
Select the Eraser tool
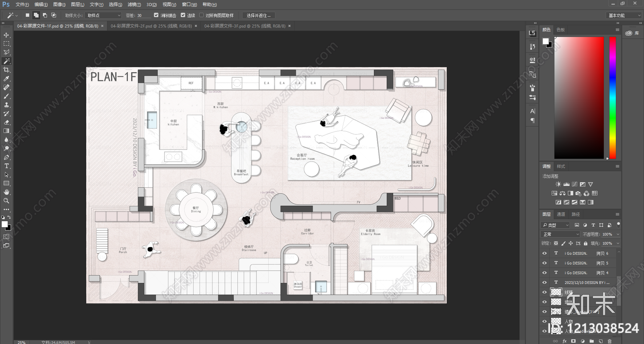6,122
